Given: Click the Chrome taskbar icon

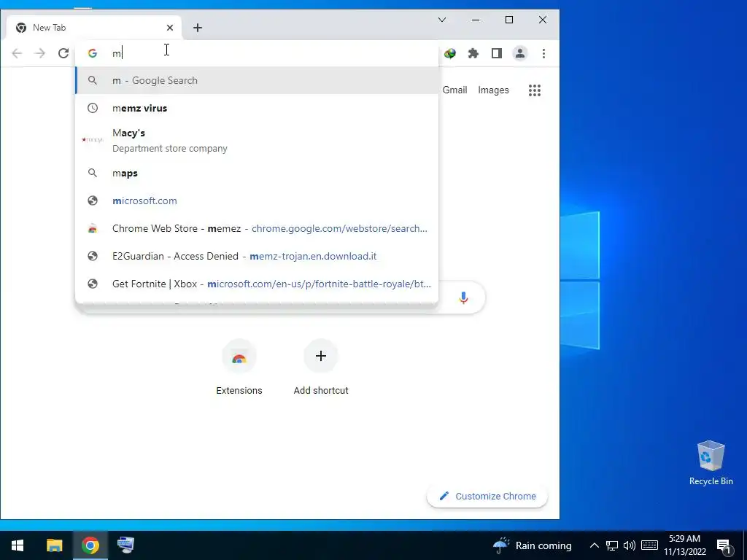Looking at the screenshot, I should [x=90, y=545].
